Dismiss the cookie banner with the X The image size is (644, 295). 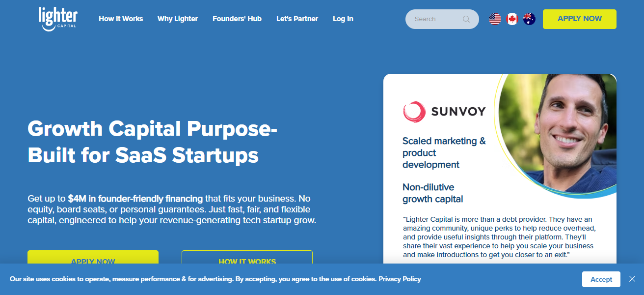coord(632,279)
